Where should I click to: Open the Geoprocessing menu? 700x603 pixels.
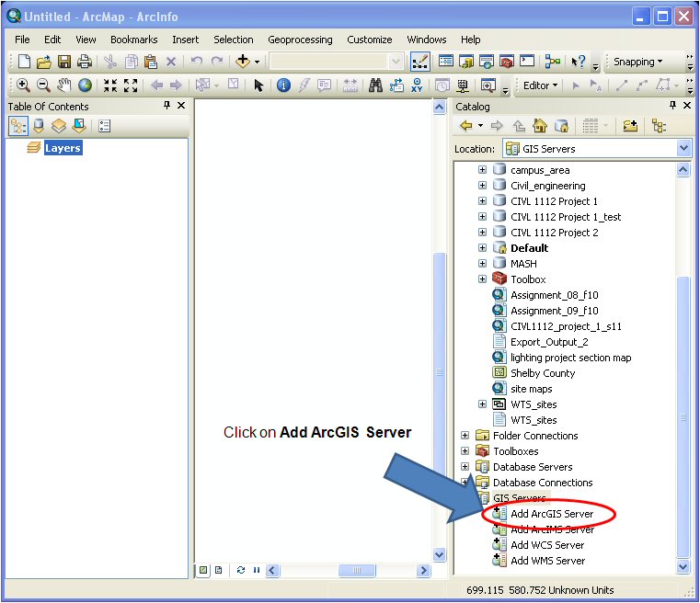300,40
